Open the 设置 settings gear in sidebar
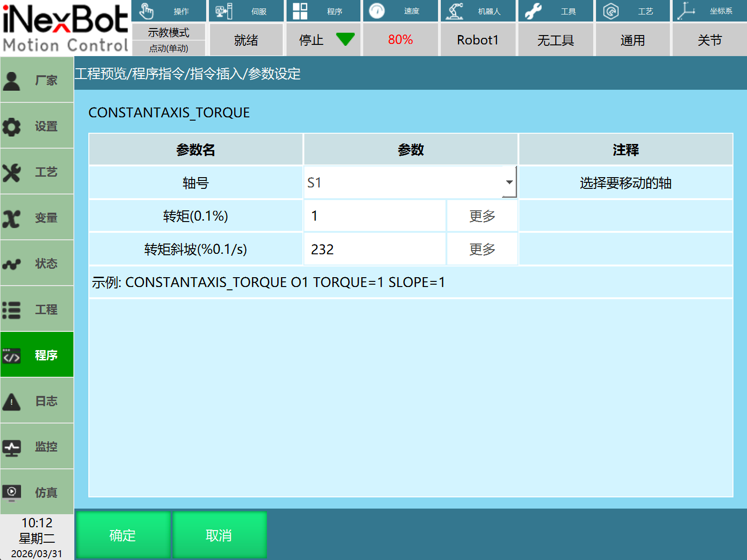747x560 pixels. pos(12,126)
